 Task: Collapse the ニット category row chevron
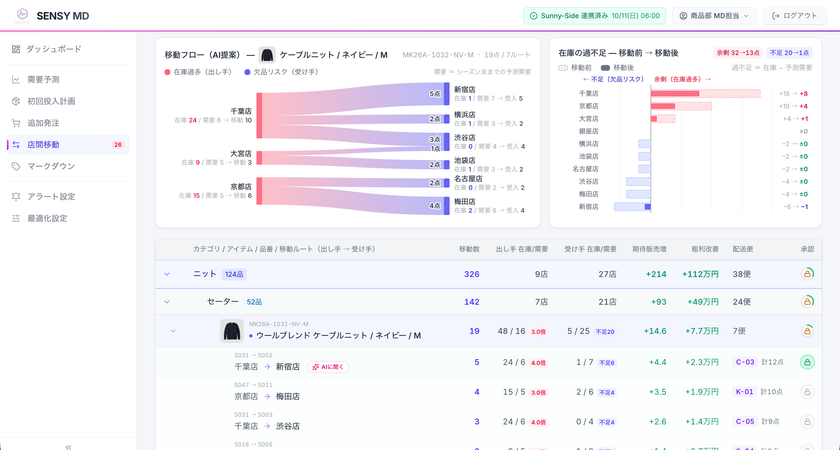click(167, 274)
